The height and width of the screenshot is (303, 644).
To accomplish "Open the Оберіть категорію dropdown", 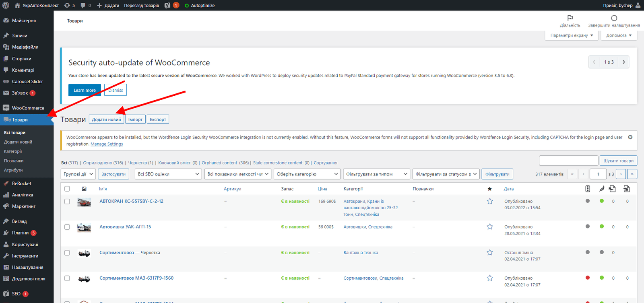I will tap(307, 174).
